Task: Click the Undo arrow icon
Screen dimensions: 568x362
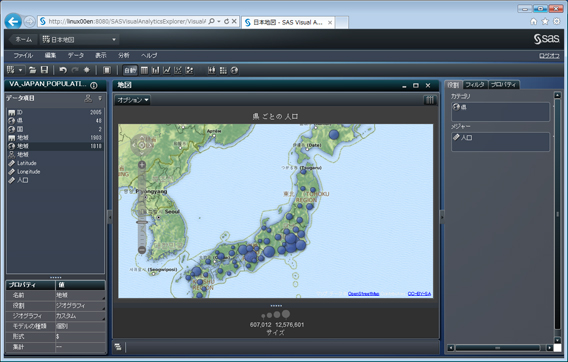Action: pyautogui.click(x=63, y=70)
